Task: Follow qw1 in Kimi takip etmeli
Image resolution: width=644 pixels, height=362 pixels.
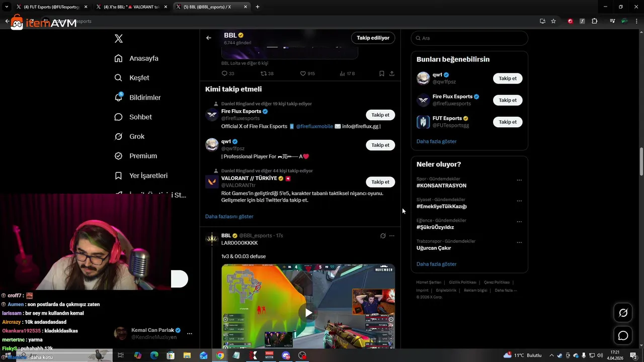Action: coord(380,145)
